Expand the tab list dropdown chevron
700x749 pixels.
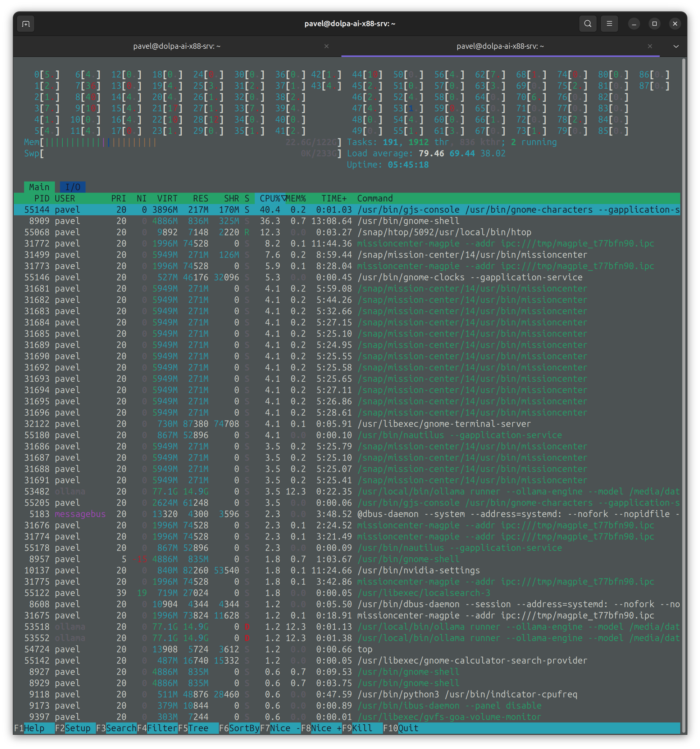[676, 46]
